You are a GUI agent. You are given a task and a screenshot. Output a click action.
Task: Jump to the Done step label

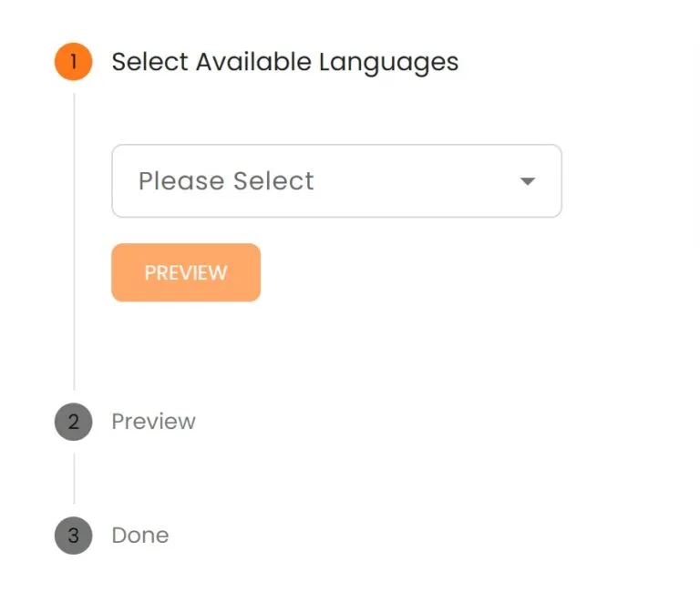pyautogui.click(x=140, y=536)
